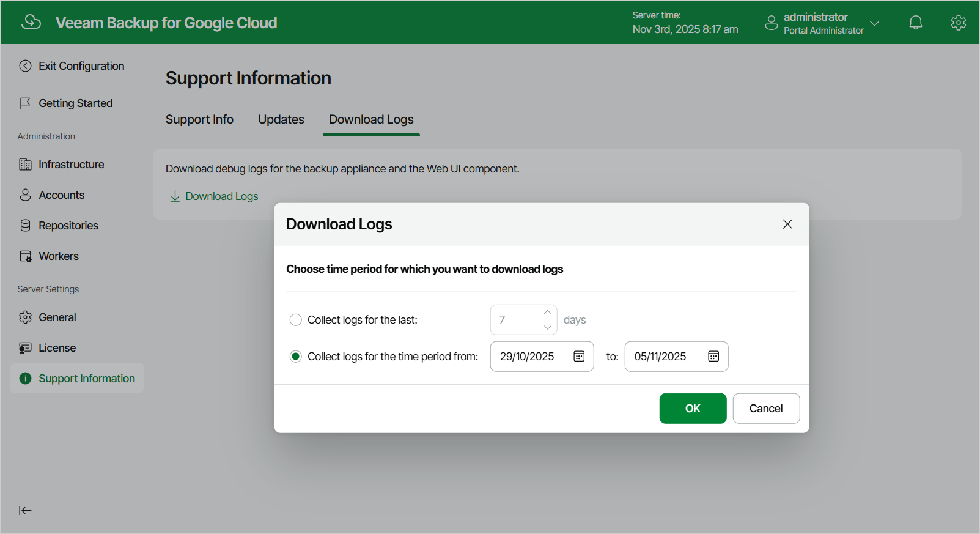980x534 pixels.
Task: Click the Veeam cloud logo icon
Action: click(x=31, y=23)
